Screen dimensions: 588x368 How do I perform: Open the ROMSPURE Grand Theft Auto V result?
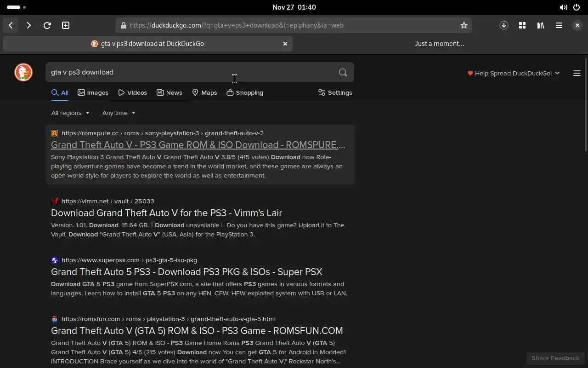[198, 145]
